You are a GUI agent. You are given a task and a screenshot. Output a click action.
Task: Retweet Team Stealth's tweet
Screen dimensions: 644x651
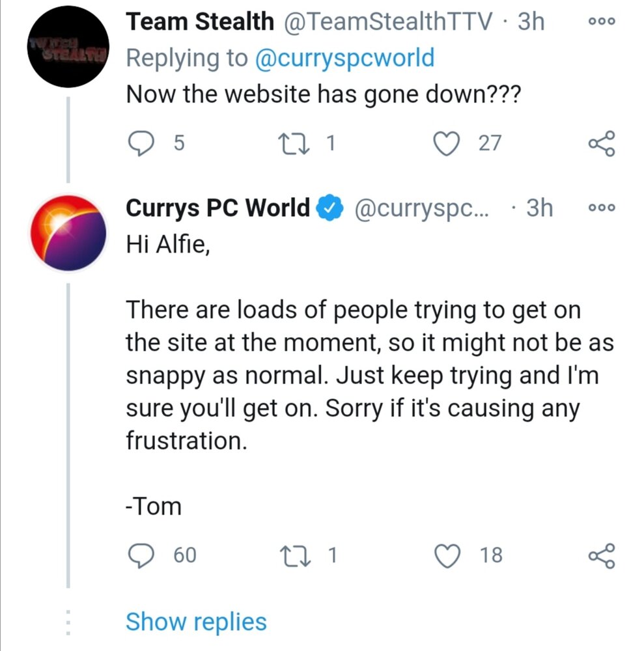tap(294, 143)
